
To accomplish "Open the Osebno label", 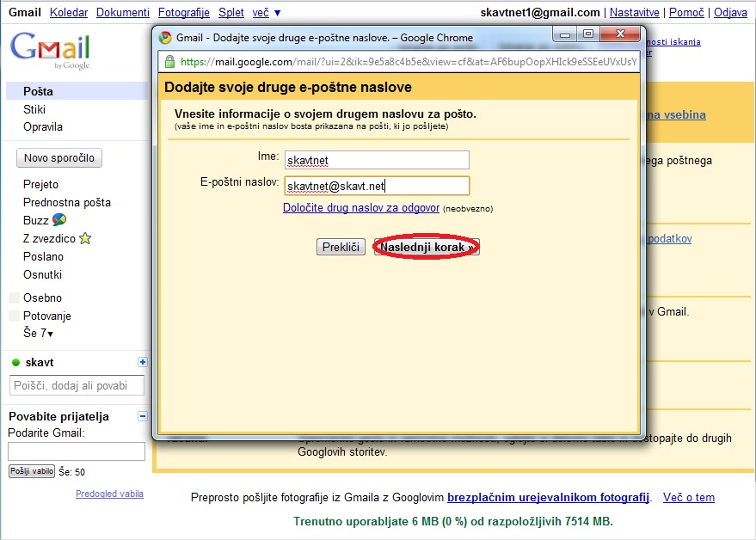I will 42,298.
